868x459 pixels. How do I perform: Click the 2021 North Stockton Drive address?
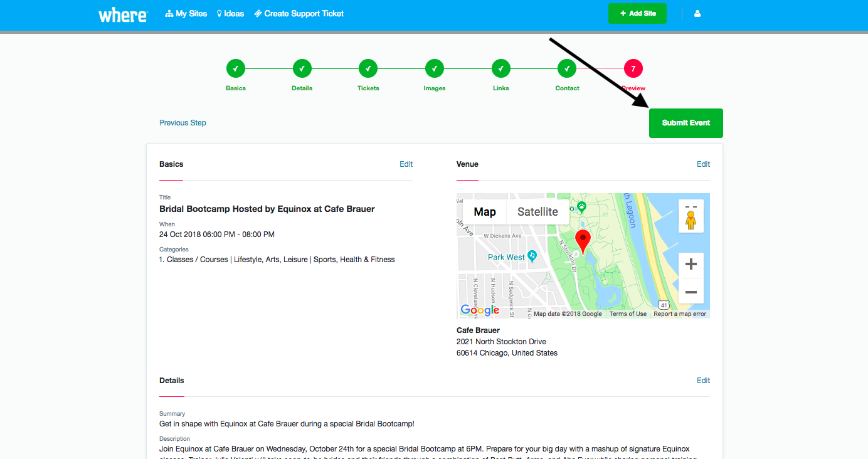[501, 342]
